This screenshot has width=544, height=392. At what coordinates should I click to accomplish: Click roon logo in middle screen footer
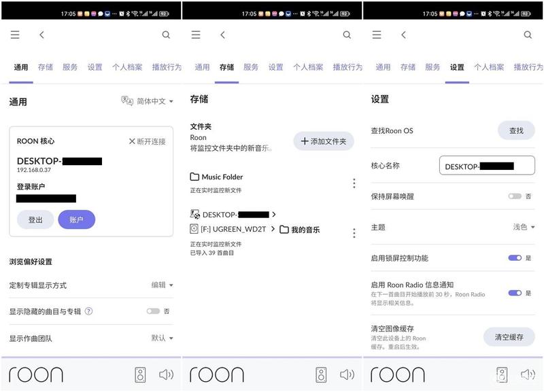[217, 374]
